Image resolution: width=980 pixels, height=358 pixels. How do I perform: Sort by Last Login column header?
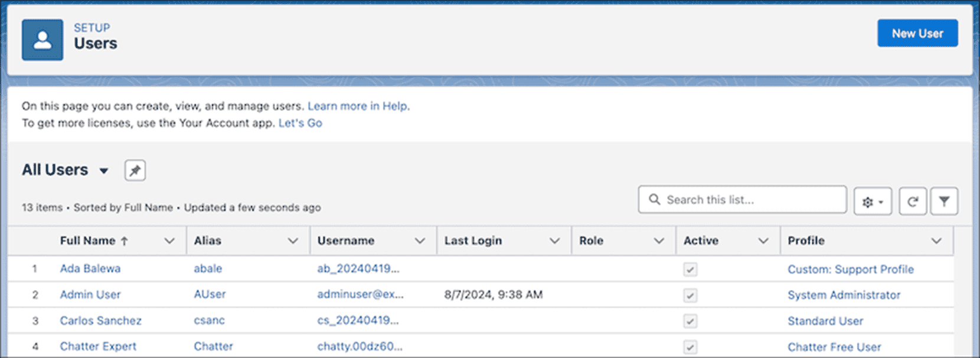point(473,241)
